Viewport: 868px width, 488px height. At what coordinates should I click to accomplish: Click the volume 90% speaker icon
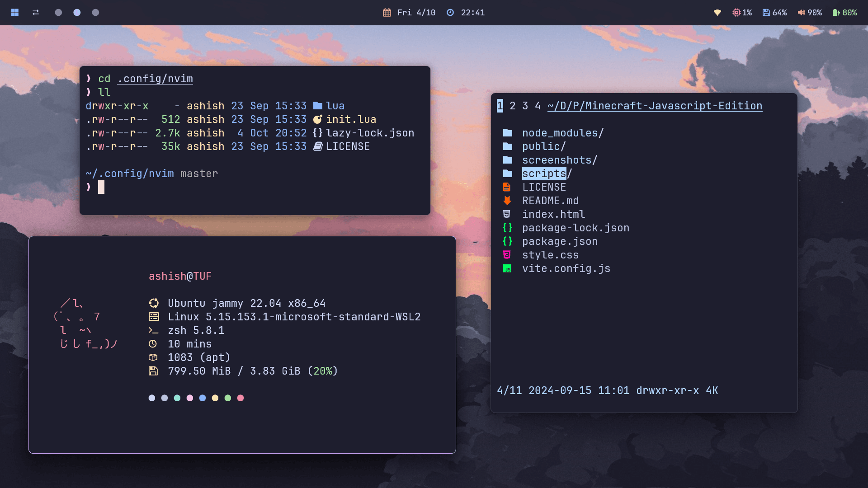[801, 13]
